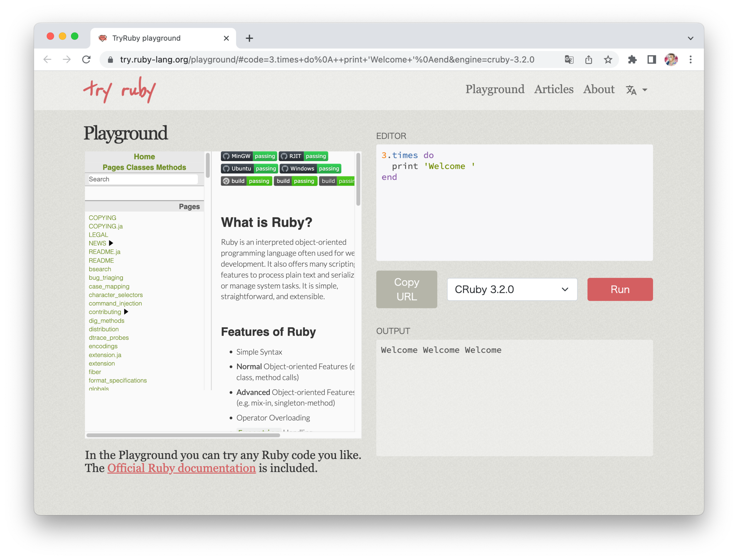Toggle the browser side panel
738x560 pixels.
[x=652, y=59]
